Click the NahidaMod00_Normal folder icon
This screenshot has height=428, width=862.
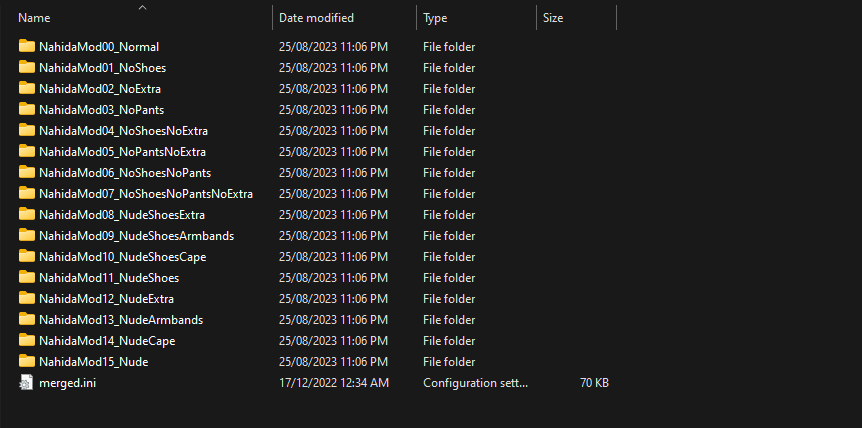(27, 46)
